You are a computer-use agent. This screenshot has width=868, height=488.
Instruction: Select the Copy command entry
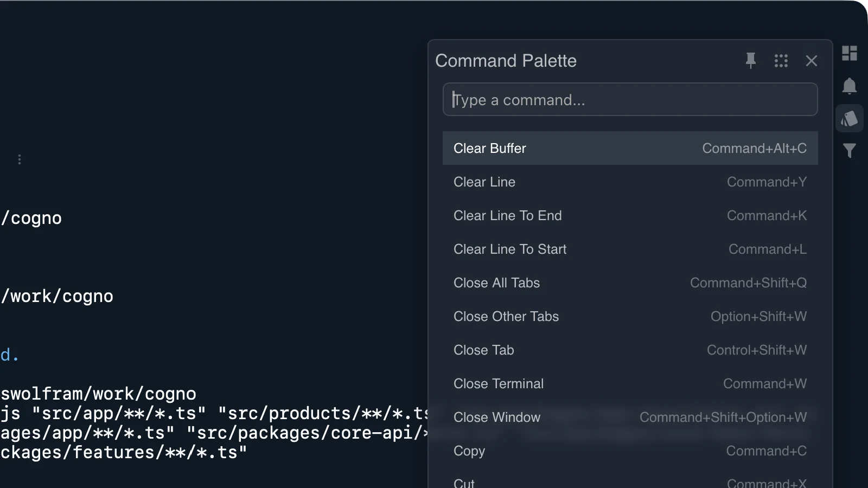point(629,451)
